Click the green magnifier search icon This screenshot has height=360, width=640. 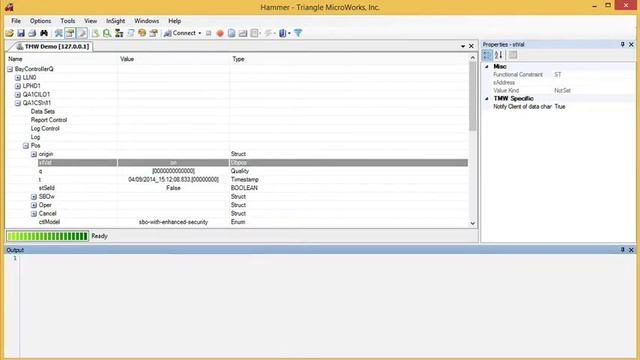click(107, 33)
